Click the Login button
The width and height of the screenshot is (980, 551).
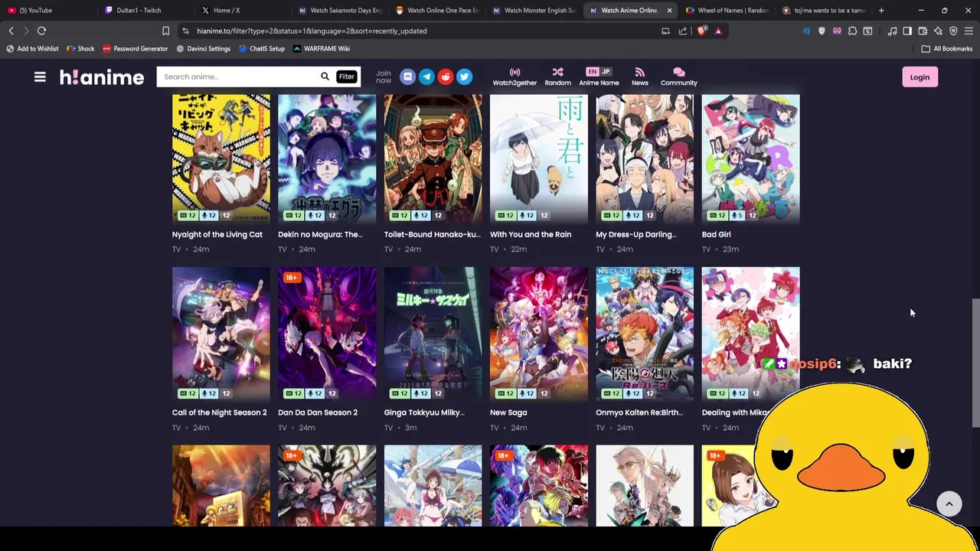click(920, 77)
